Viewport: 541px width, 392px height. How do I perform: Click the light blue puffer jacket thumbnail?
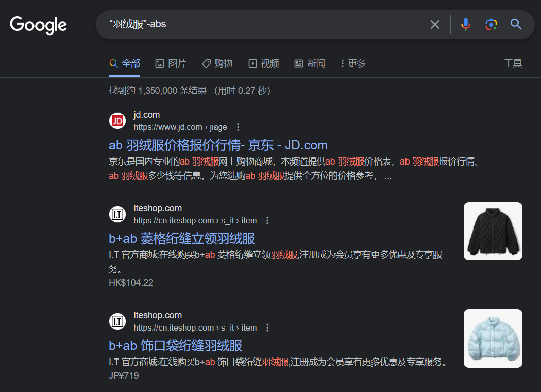coord(493,338)
